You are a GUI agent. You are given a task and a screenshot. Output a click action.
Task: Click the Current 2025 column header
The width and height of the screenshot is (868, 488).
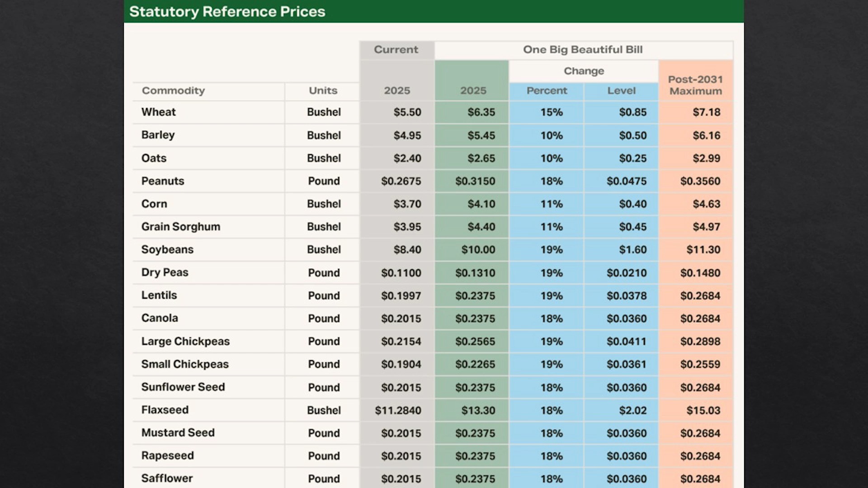pos(397,91)
